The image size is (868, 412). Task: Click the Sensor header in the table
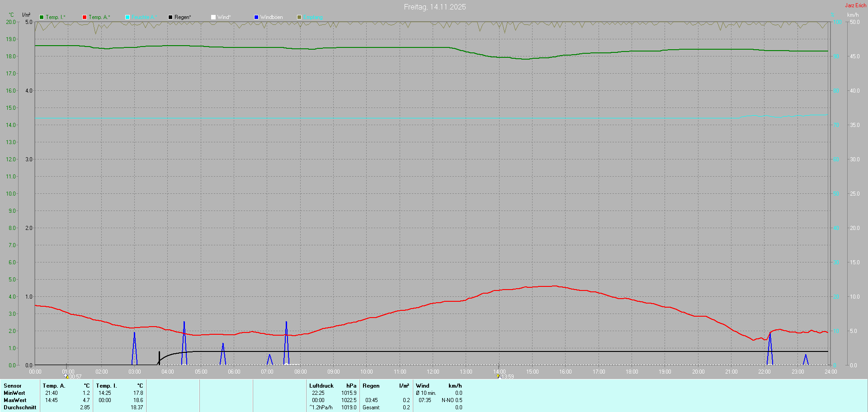13,386
